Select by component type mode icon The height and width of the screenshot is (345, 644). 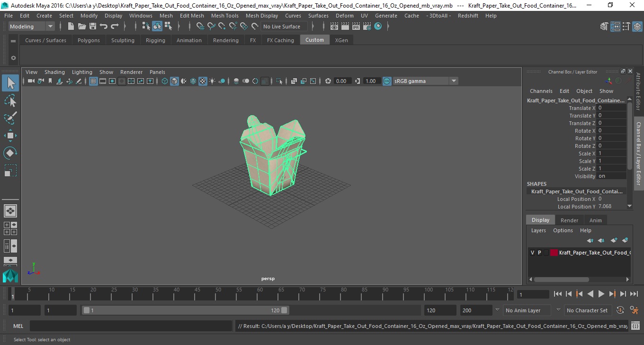[168, 27]
